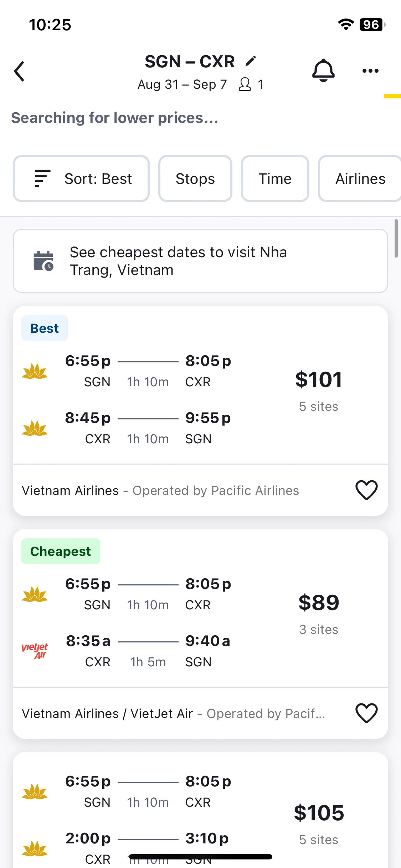Select the Best-labeled flight card
The height and width of the screenshot is (868, 401).
200,410
